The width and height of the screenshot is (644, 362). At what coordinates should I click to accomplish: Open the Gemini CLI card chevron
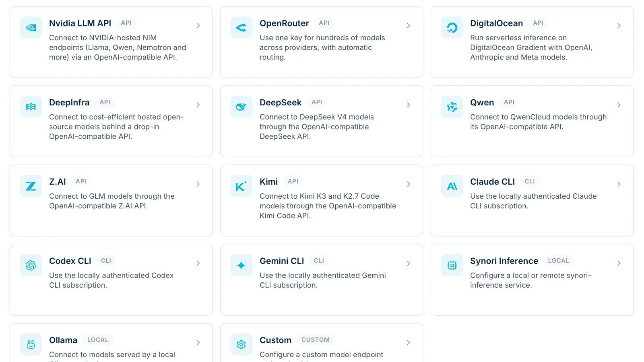409,263
